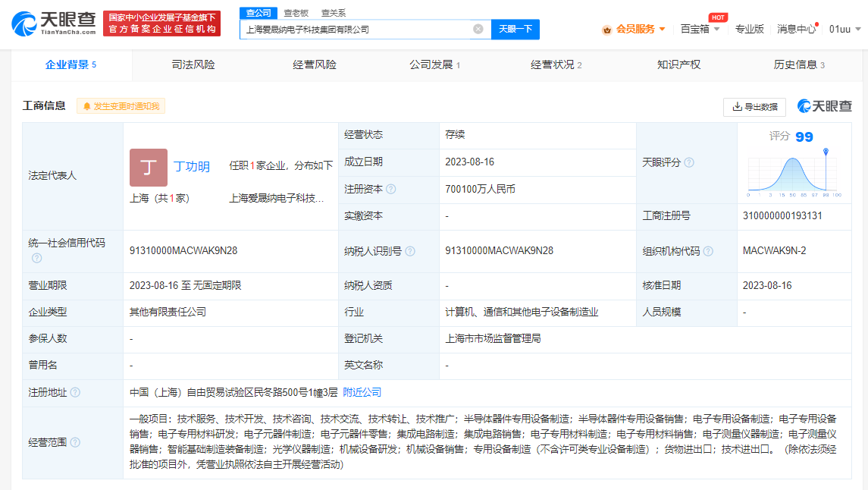Open the 公司发展 tab
The image size is (868, 490).
[434, 64]
